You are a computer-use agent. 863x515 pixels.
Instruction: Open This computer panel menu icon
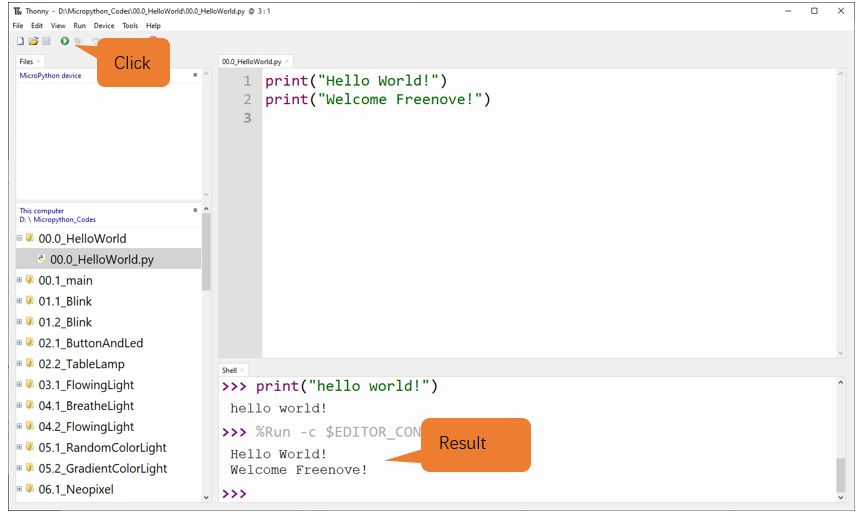[195, 210]
